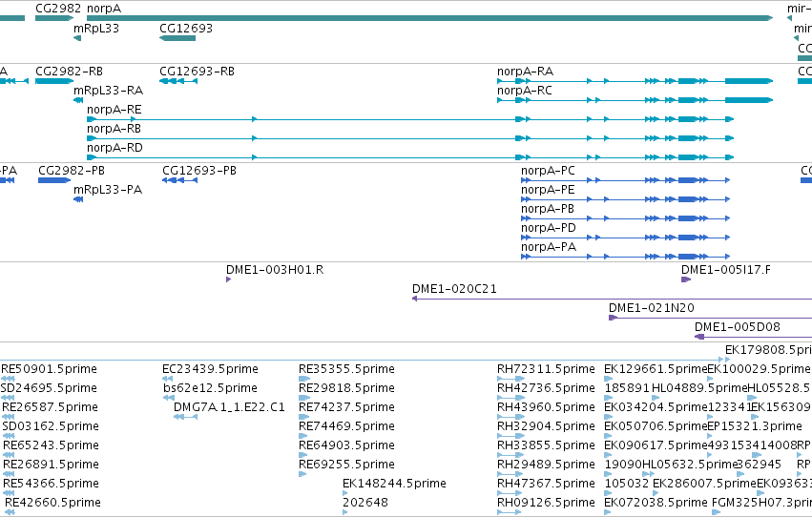
Task: Select the FGM325H07.3prime feature
Action: click(761, 503)
